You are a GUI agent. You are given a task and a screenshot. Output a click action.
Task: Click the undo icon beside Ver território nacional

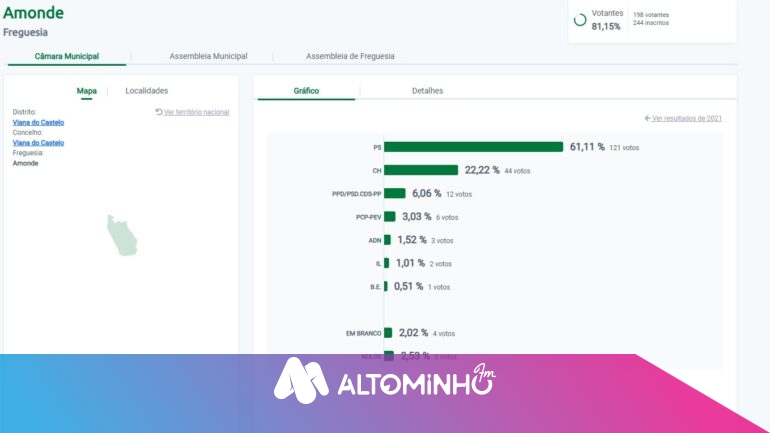159,112
